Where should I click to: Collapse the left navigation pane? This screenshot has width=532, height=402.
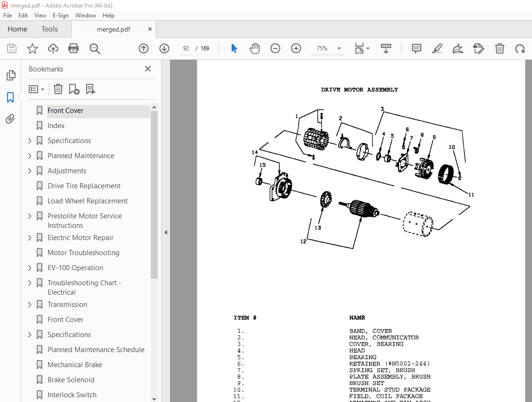tap(165, 233)
